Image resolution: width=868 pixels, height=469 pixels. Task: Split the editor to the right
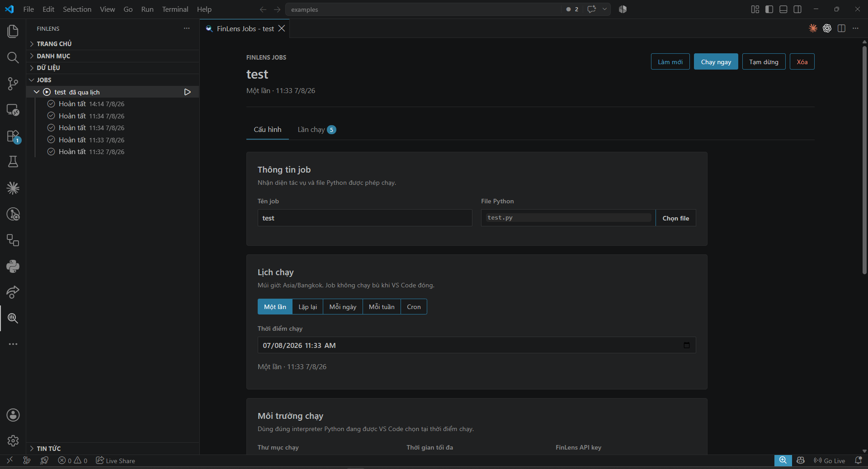coord(841,28)
